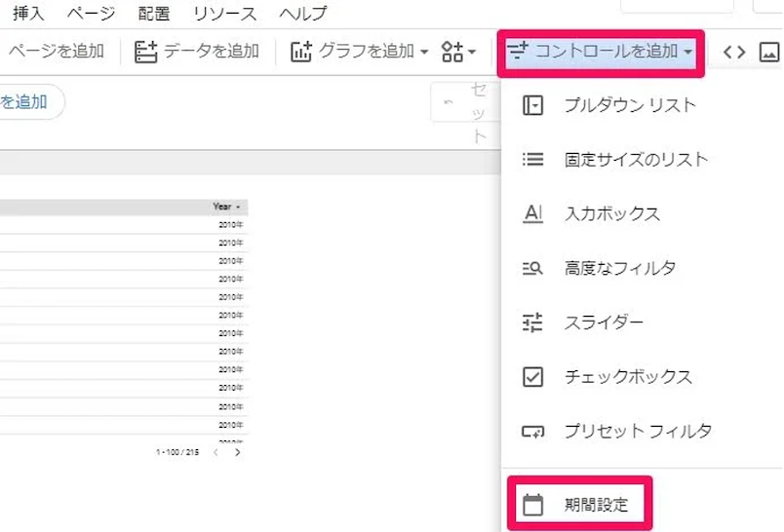Open the ヘルプ menu

pos(302,14)
